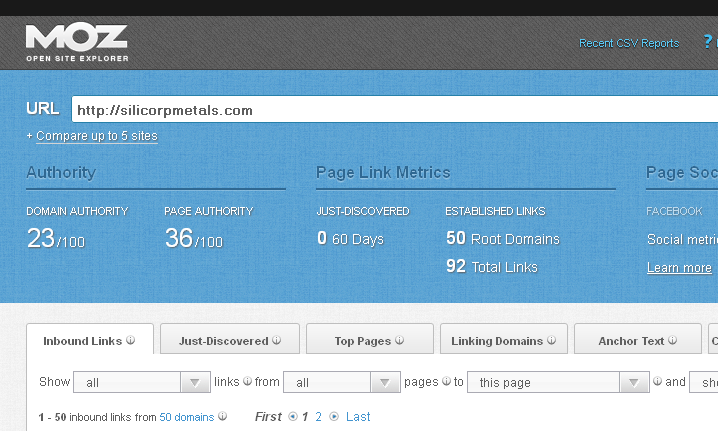
Task: Click the First pagination label
Action: click(268, 417)
